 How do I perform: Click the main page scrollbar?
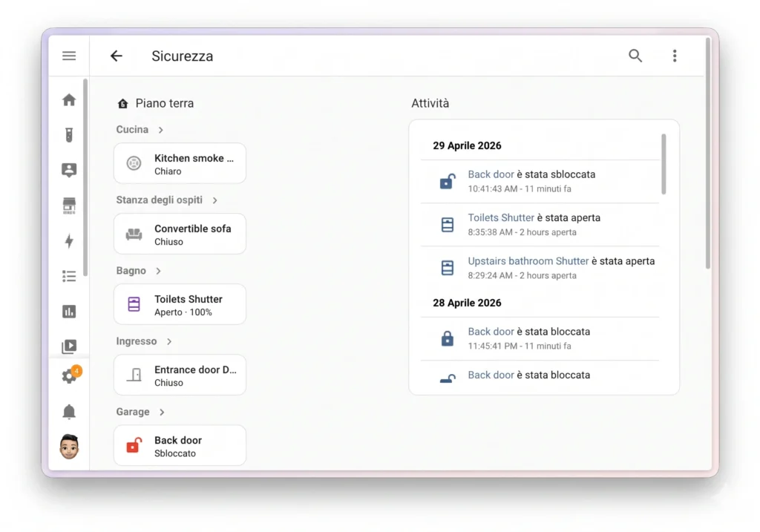tap(707, 153)
